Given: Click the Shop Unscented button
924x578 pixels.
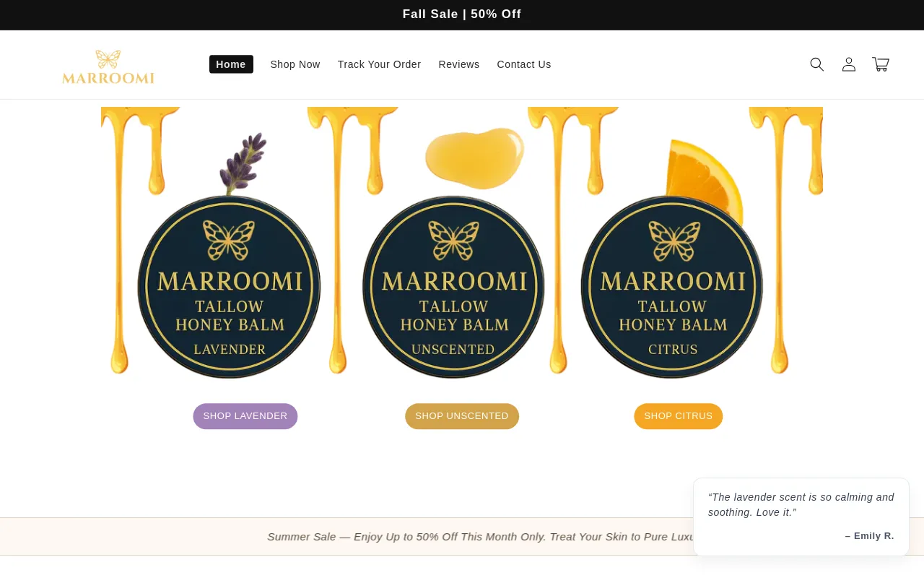Looking at the screenshot, I should (462, 416).
